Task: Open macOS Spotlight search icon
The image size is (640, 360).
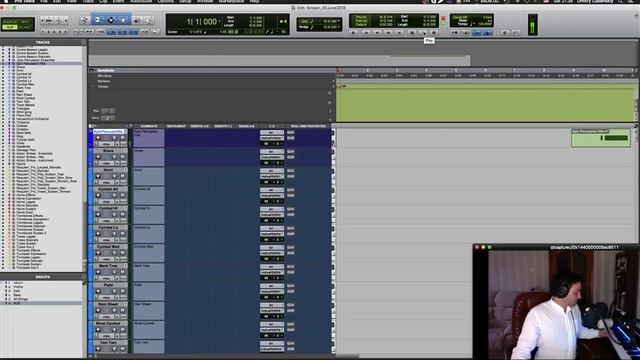Action: click(620, 2)
